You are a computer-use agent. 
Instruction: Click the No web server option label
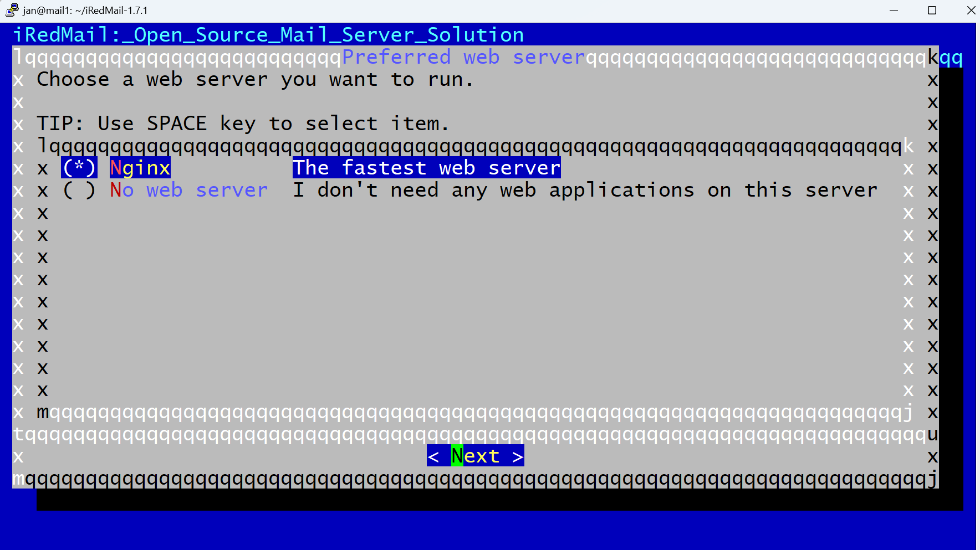pos(189,190)
